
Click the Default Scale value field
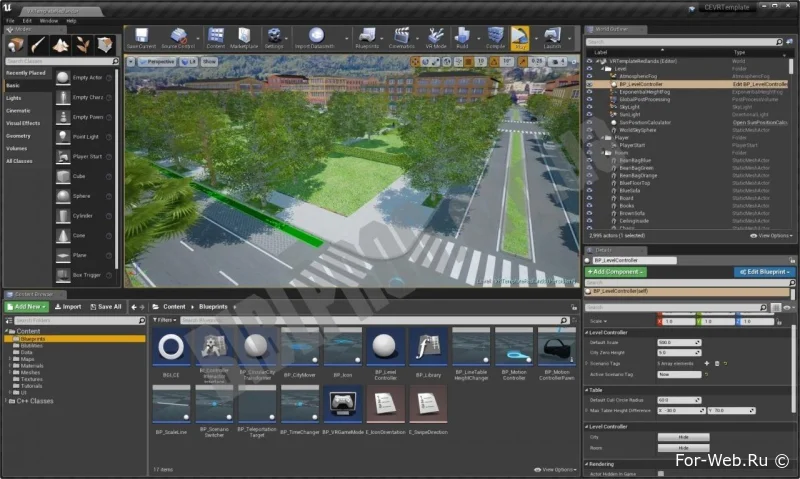click(679, 342)
